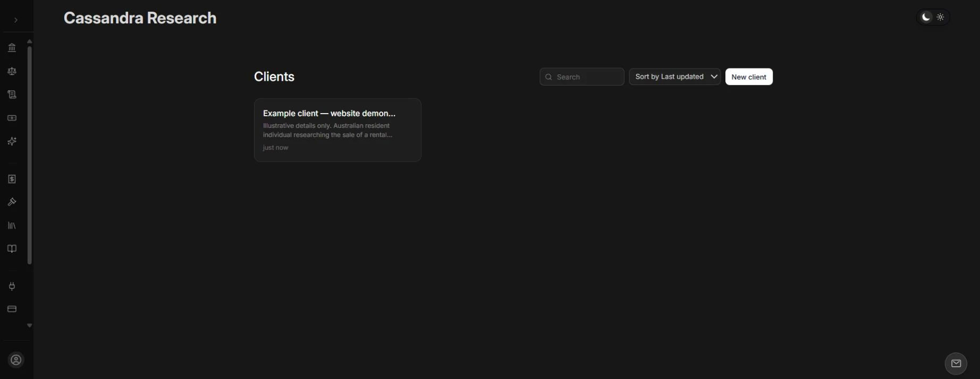Image resolution: width=980 pixels, height=379 pixels.
Task: Click the search magnifier icon
Action: click(x=548, y=77)
